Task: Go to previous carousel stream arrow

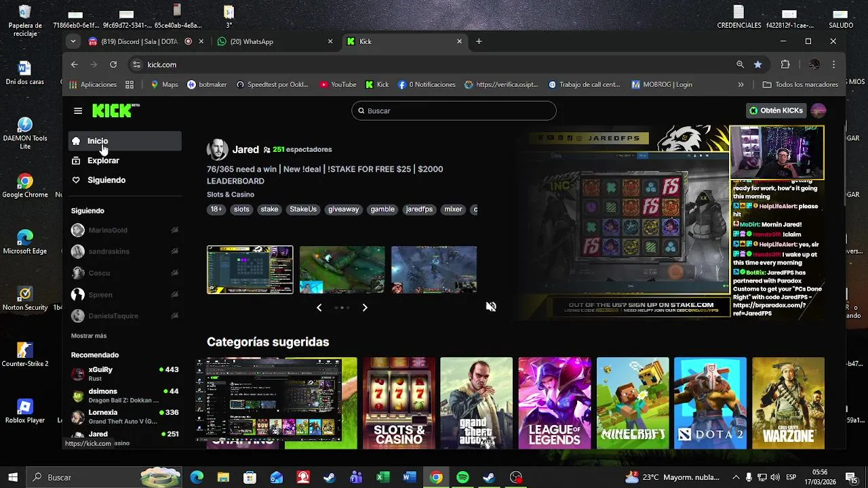Action: (319, 308)
